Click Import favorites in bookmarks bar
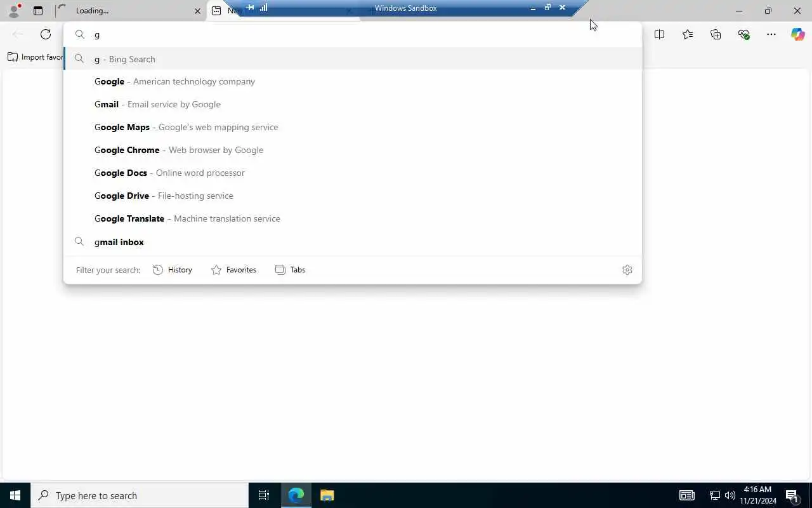 pos(36,57)
